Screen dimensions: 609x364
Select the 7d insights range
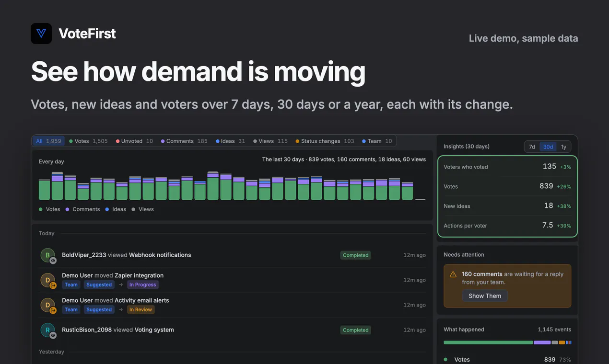click(x=532, y=147)
